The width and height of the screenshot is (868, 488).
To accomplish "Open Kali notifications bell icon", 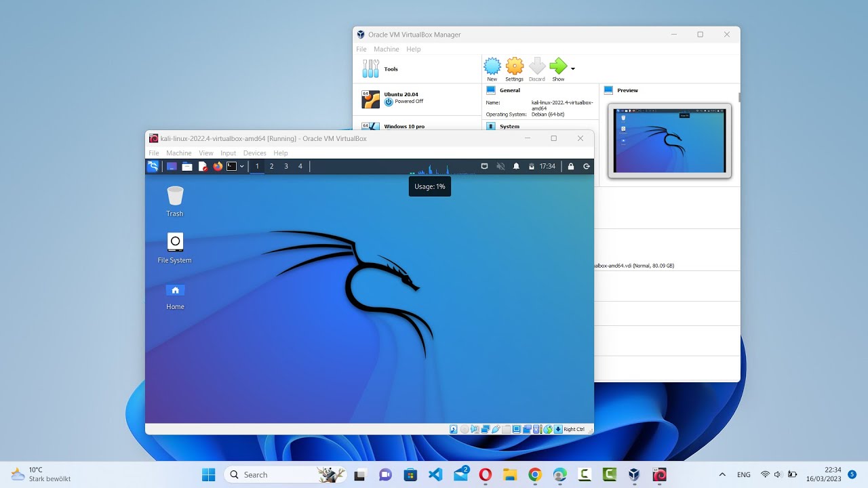I will [x=516, y=166].
